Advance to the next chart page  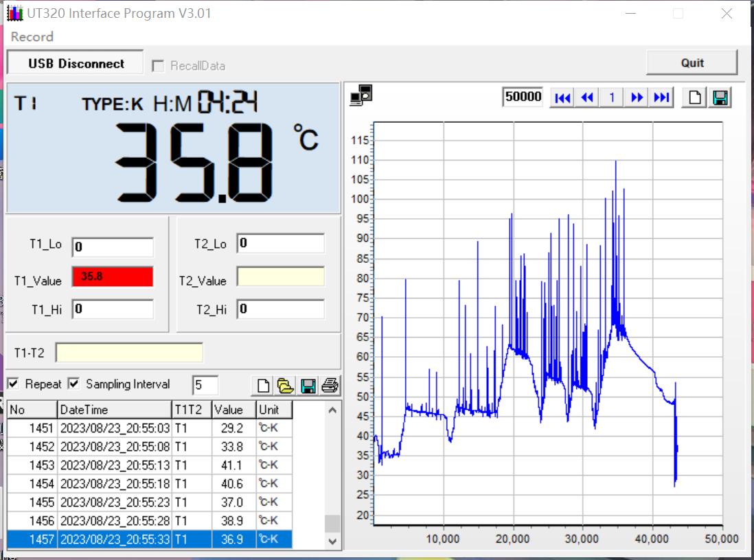(637, 97)
